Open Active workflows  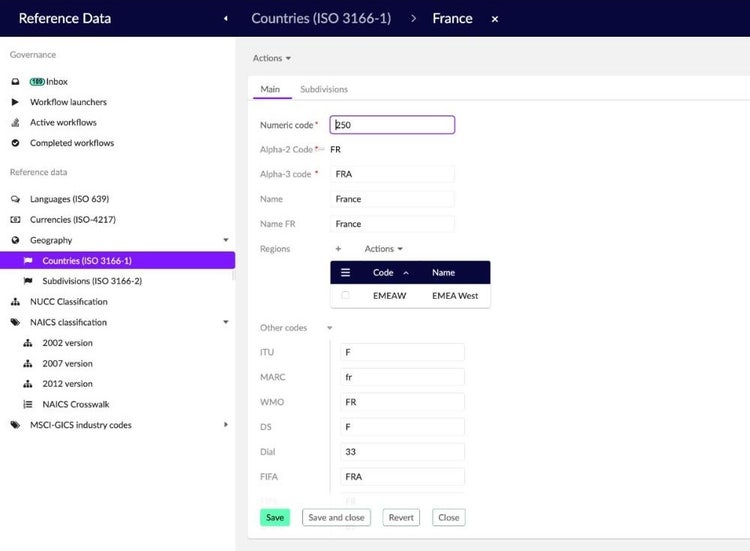point(63,122)
